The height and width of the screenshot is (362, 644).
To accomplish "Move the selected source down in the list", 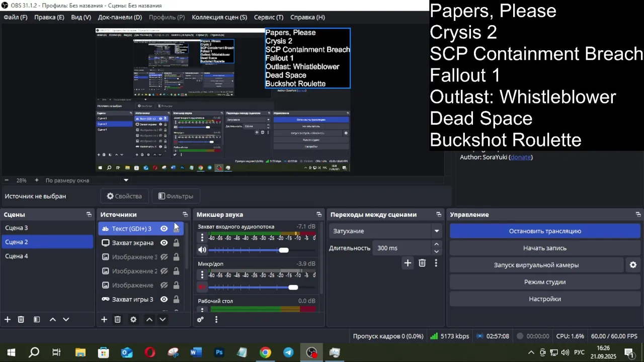I will pos(163,319).
